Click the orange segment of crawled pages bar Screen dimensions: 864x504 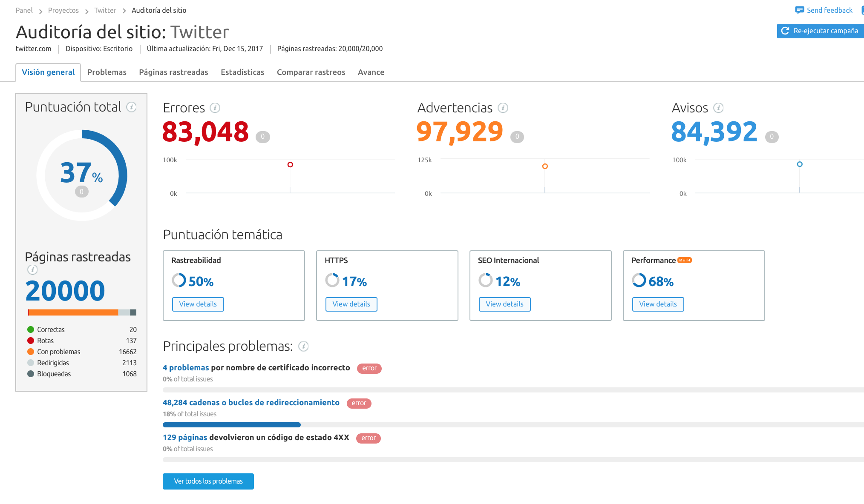pos(73,312)
